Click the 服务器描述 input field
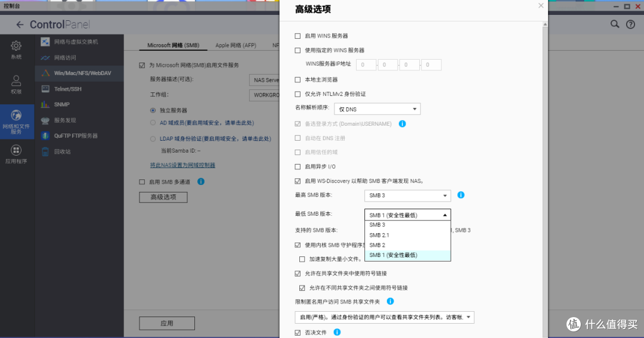 tap(264, 80)
